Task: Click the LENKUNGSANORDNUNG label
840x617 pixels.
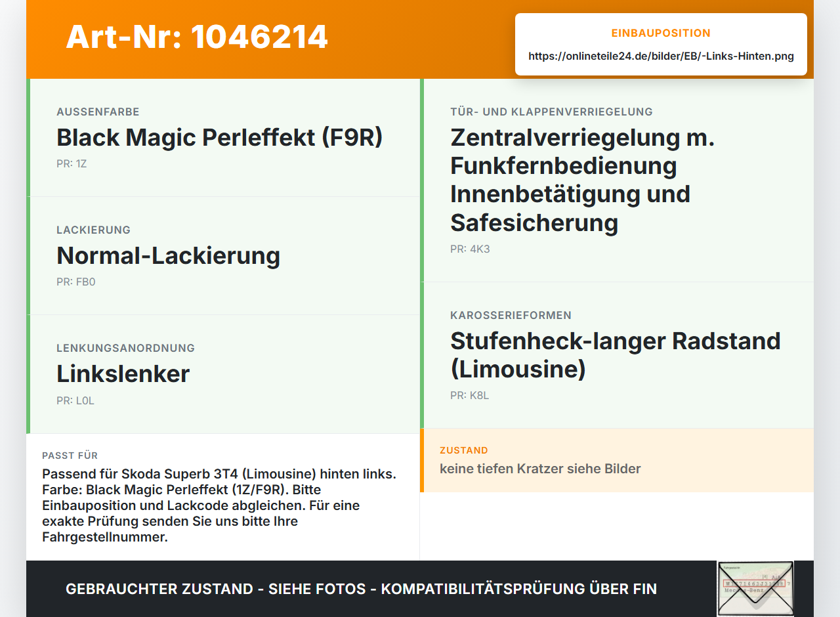Action: [x=125, y=349]
